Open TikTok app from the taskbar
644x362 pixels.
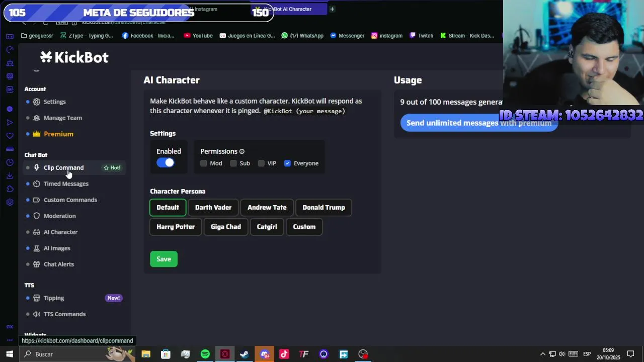tap(284, 354)
